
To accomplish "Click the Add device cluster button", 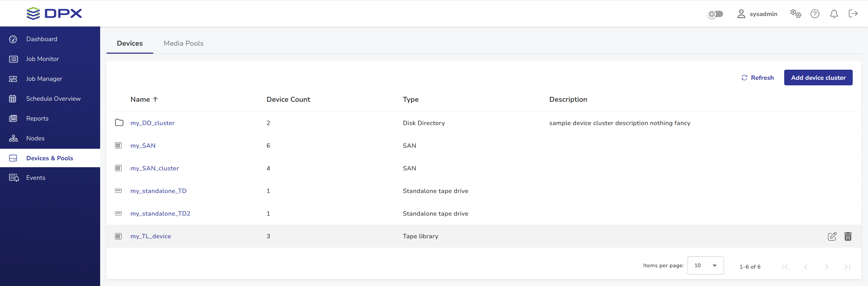I will (x=818, y=78).
